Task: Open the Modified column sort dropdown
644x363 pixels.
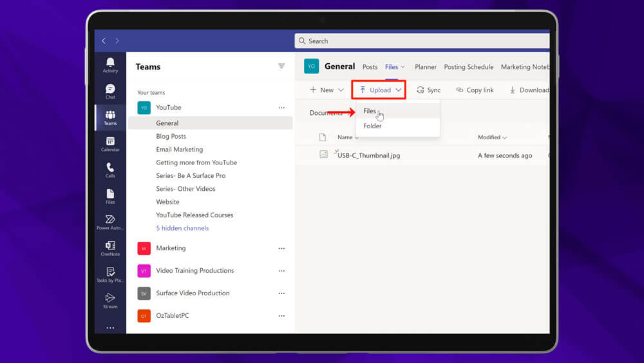Action: (x=492, y=137)
